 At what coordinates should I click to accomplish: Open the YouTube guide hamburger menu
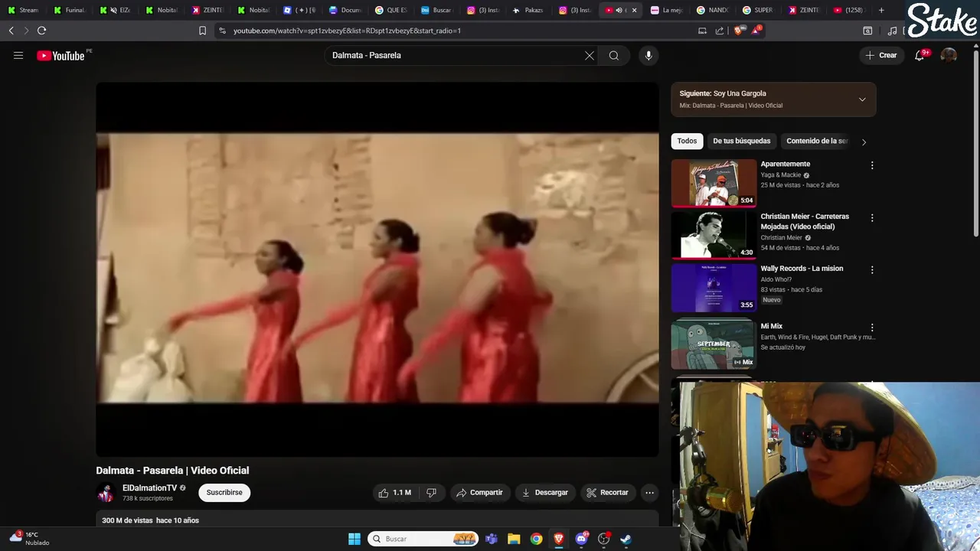[18, 55]
